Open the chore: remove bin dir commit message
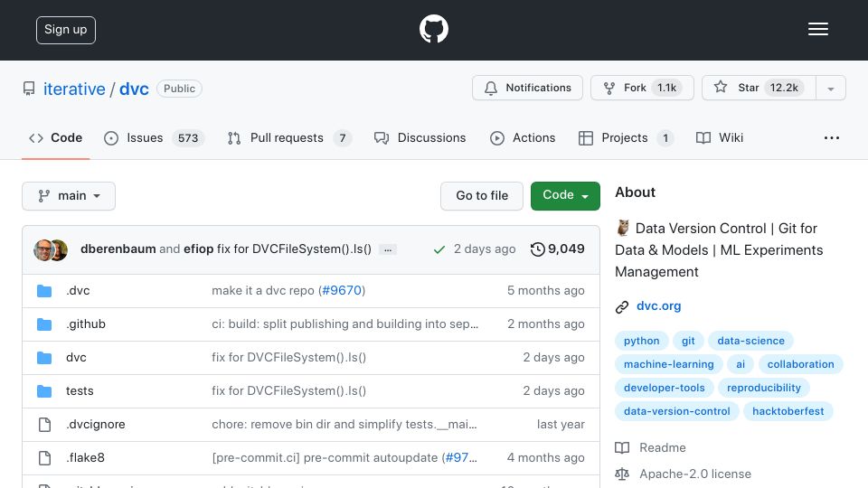 [344, 425]
